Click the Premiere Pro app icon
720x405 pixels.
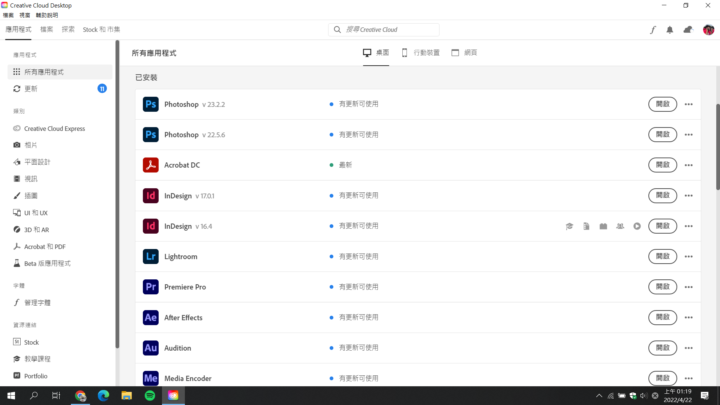coord(151,287)
